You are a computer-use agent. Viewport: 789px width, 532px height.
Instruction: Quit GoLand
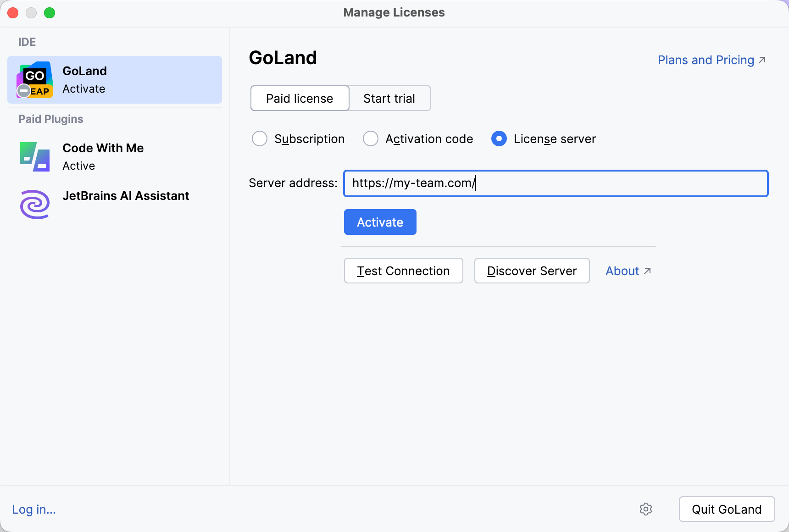(727, 509)
